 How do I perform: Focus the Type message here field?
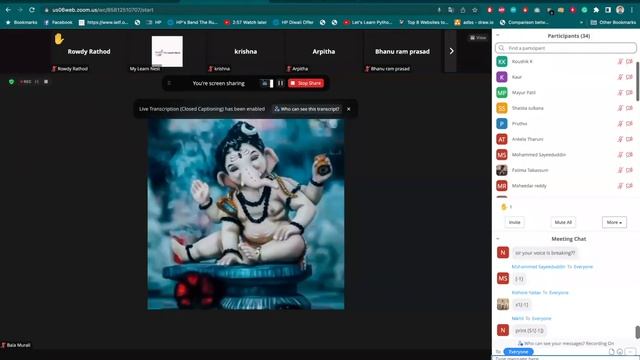(x=565, y=358)
